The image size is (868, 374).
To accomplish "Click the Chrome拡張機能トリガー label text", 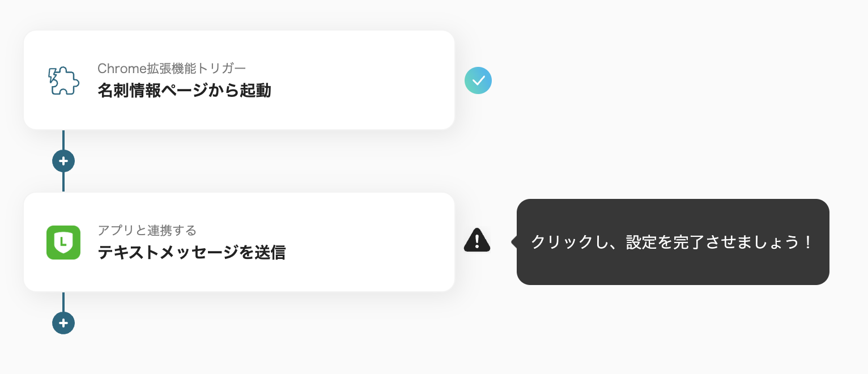I will point(172,69).
